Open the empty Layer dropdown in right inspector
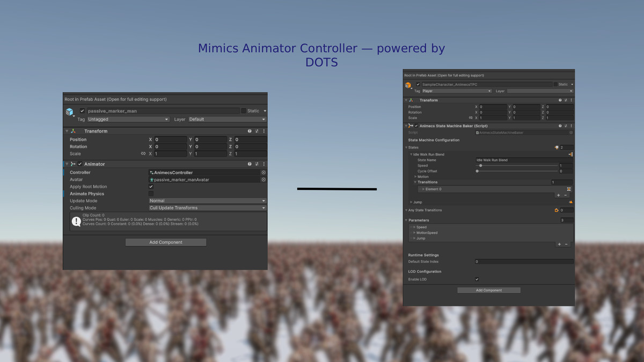 pos(540,91)
